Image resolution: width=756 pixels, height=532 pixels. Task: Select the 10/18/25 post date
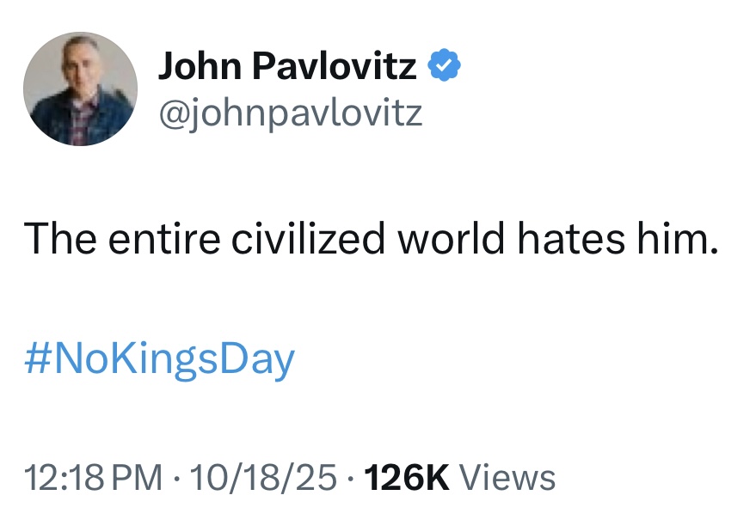263,478
